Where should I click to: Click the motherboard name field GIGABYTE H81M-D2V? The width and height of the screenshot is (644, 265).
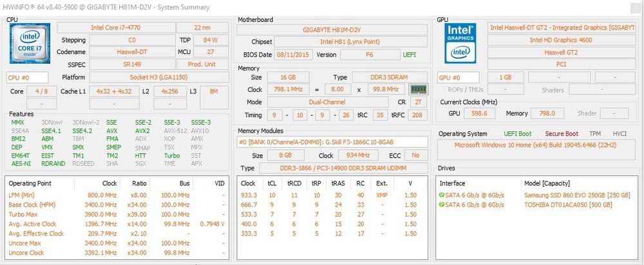(332, 30)
